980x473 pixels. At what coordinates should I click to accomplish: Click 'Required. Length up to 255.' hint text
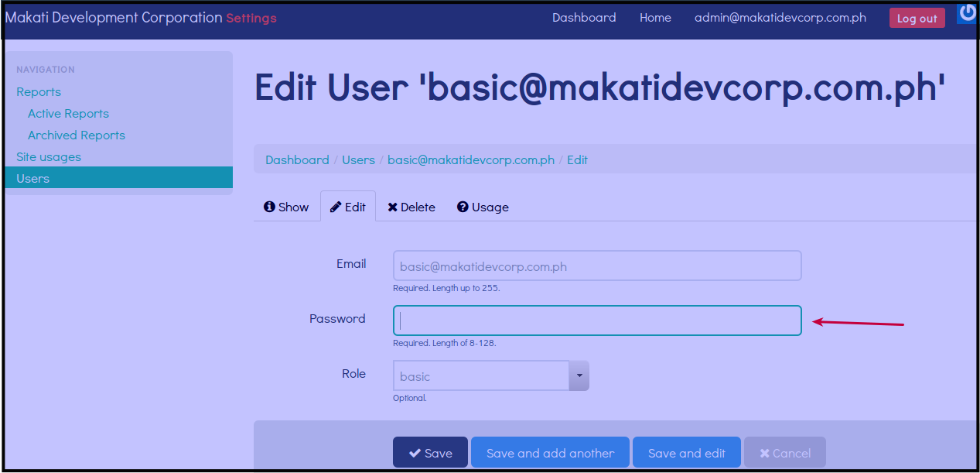(x=446, y=288)
